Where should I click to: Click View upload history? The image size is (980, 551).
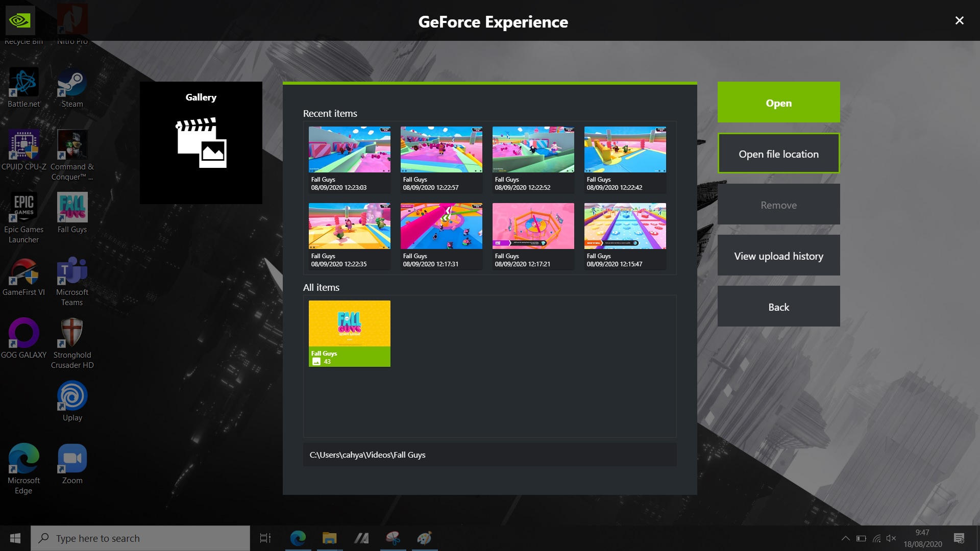pyautogui.click(x=778, y=255)
